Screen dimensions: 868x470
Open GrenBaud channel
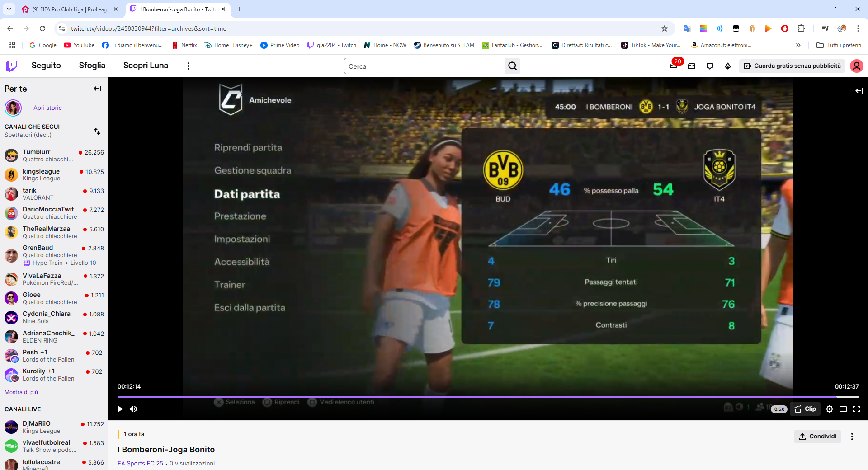click(54, 255)
